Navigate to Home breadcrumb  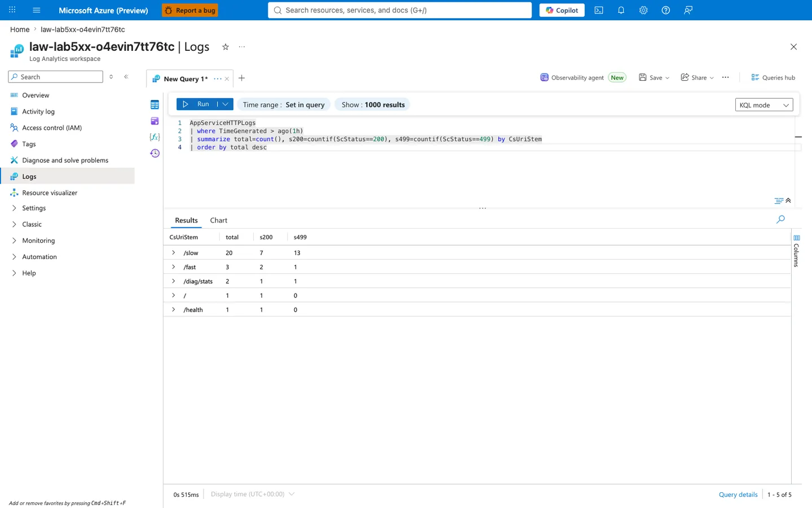click(x=20, y=29)
